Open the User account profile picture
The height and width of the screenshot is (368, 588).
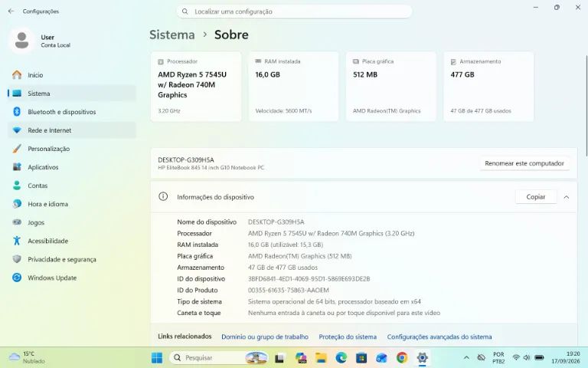21,41
